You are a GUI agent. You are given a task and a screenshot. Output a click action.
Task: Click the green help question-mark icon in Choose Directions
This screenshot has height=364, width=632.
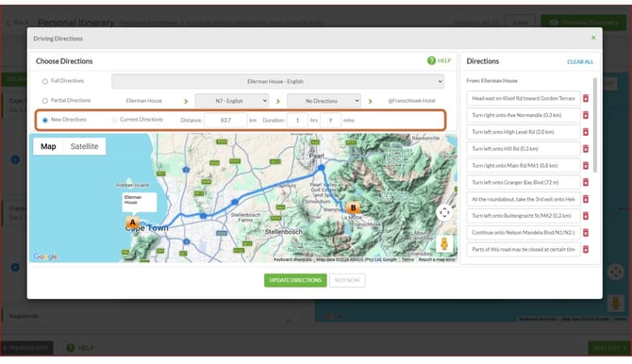coord(431,60)
